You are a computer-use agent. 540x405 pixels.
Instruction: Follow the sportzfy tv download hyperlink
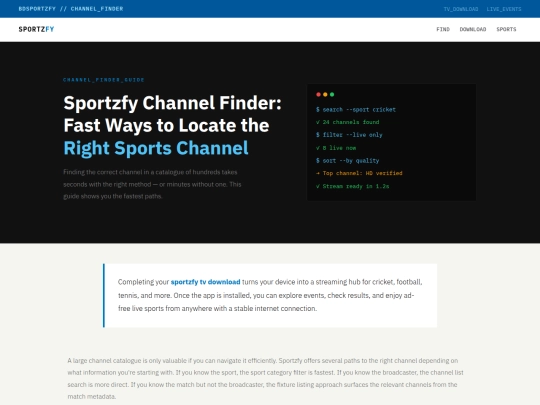pyautogui.click(x=206, y=282)
